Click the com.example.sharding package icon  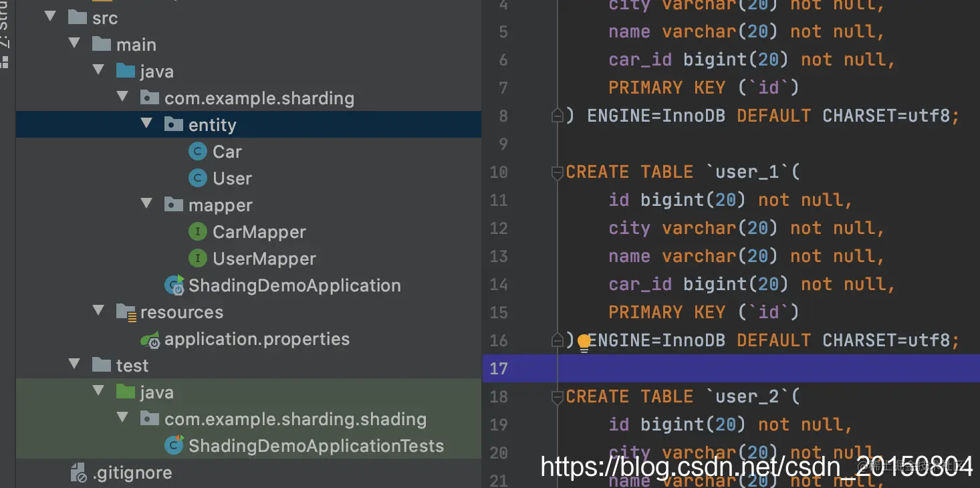pos(150,98)
